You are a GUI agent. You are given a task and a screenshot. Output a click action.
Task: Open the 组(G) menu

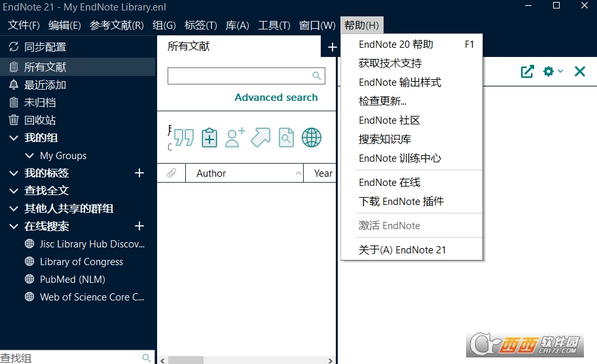pos(164,25)
